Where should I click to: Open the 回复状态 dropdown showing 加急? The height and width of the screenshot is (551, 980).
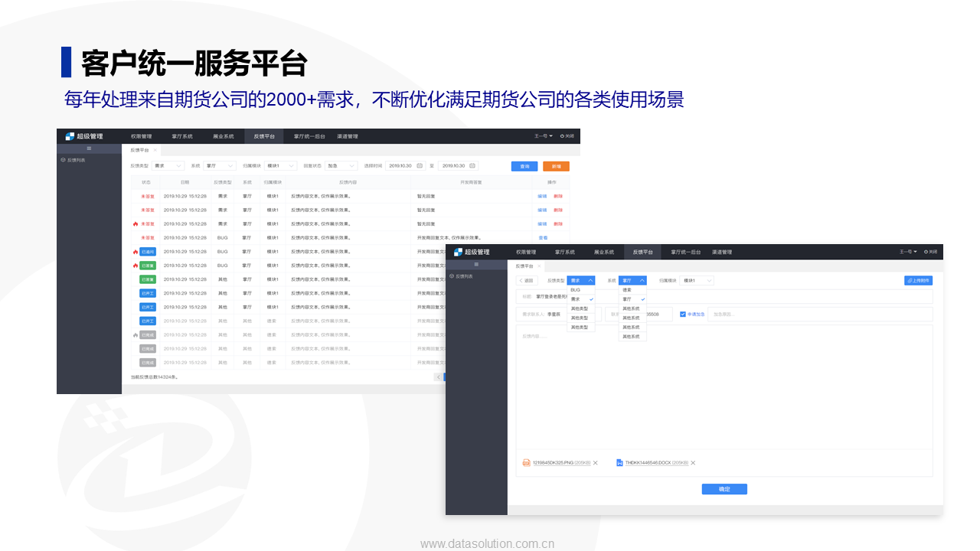pos(341,165)
